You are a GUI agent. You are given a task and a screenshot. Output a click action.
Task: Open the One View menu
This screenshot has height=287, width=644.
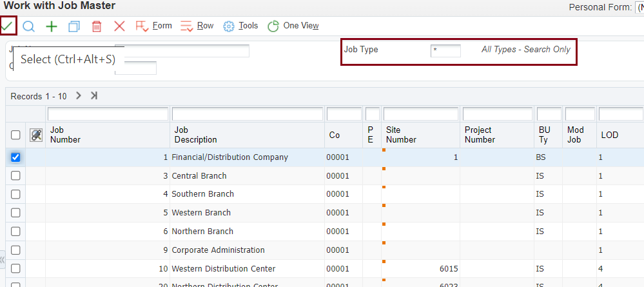(293, 26)
